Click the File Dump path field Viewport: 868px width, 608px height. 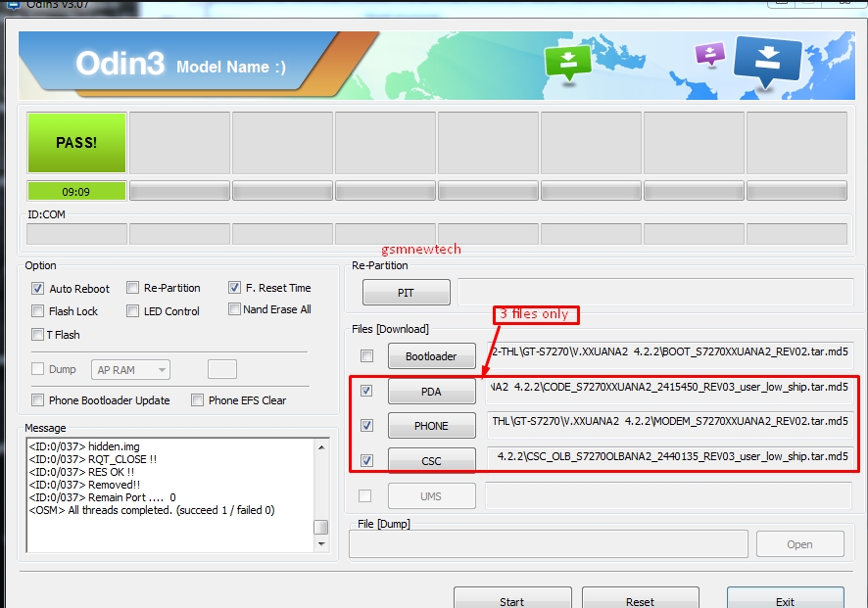[549, 543]
